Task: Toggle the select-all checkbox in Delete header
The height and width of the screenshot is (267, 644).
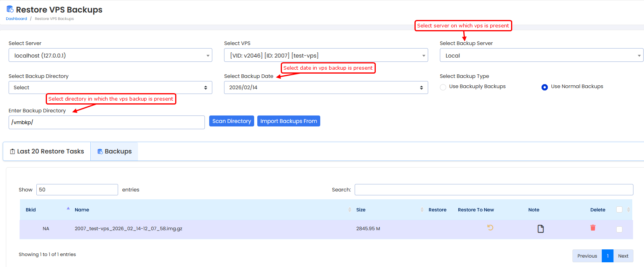Action: (619, 209)
